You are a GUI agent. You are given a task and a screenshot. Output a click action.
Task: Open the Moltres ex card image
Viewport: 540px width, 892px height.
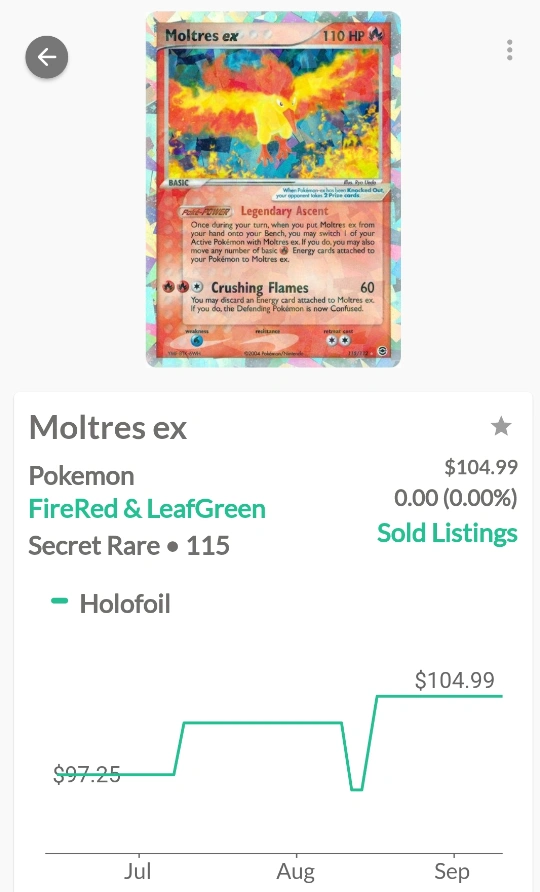pyautogui.click(x=273, y=189)
